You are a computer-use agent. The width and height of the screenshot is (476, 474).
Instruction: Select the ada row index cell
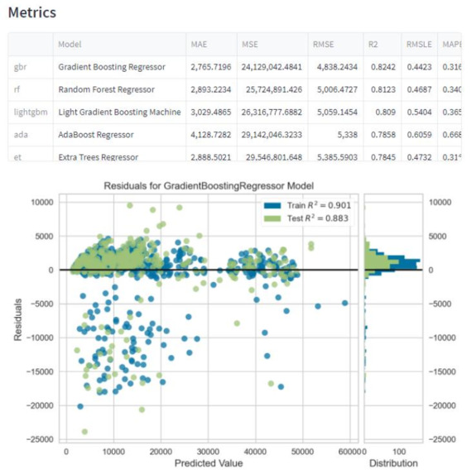(x=31, y=135)
